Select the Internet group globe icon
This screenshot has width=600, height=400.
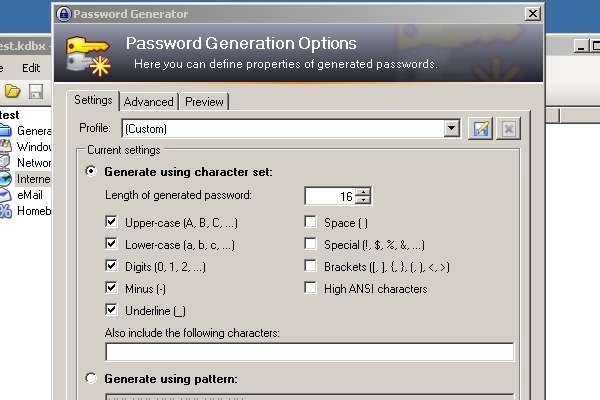tap(5, 179)
